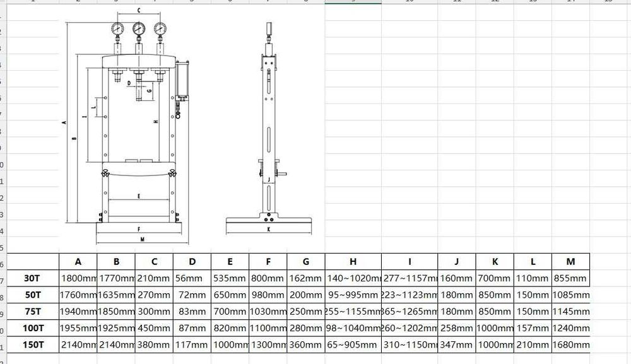This screenshot has height=364, width=631.
Task: Click the cell containing '1925mm'
Action: [116, 328]
